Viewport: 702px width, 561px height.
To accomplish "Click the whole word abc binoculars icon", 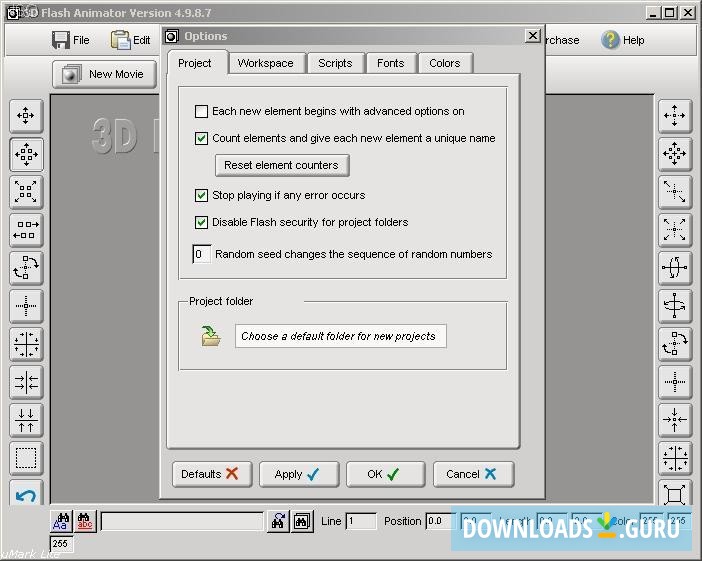I will click(x=85, y=522).
